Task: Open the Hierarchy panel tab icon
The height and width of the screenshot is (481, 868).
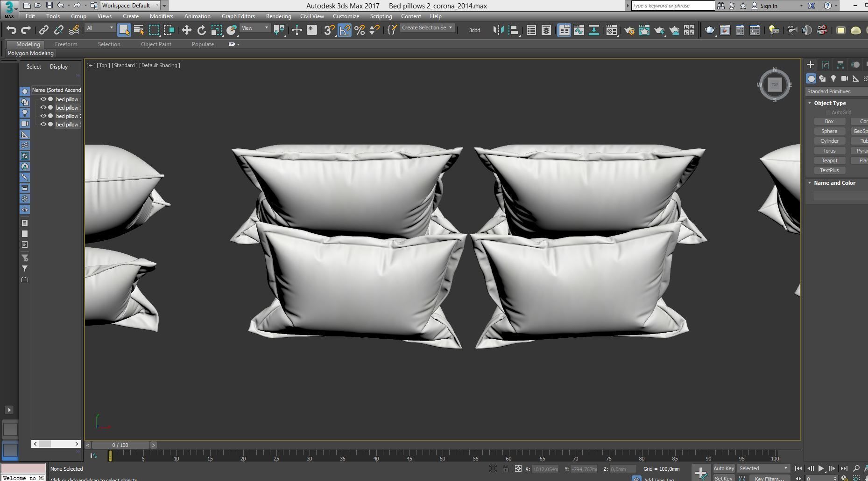Action: click(x=840, y=65)
